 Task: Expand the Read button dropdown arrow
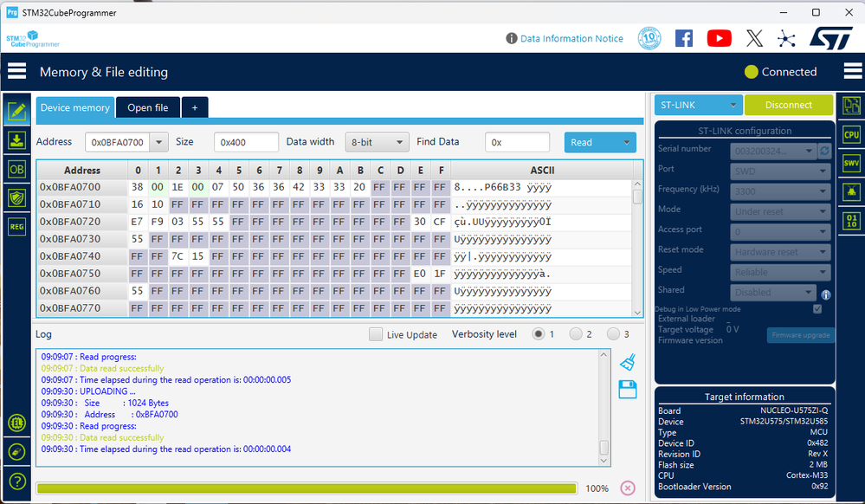coord(627,142)
